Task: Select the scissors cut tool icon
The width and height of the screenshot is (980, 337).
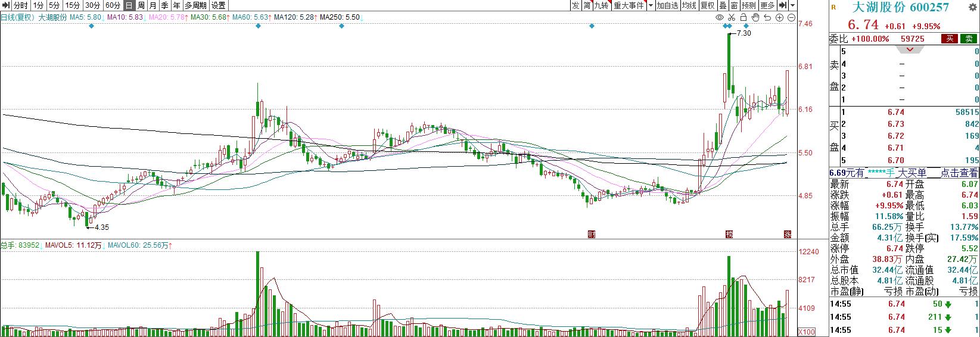Action: [733, 17]
